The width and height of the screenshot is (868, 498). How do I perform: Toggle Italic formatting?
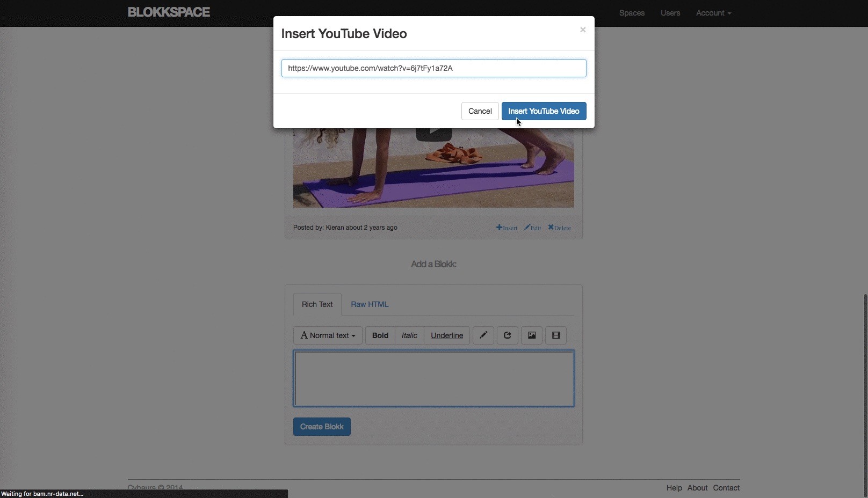pos(409,335)
